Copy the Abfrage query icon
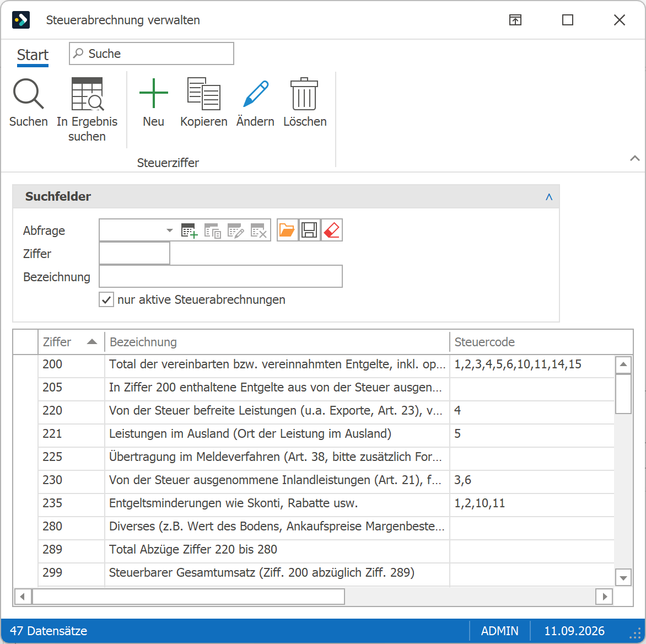The width and height of the screenshot is (646, 644). point(213,230)
